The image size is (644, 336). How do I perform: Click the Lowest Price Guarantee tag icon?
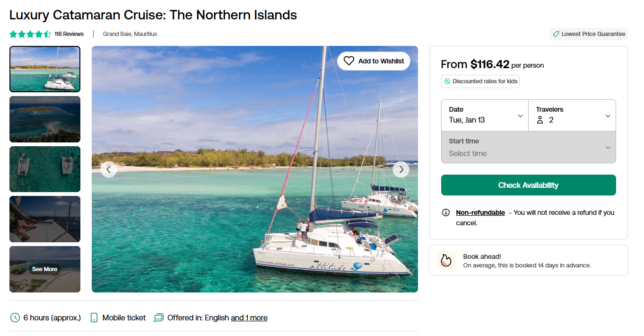tap(556, 34)
